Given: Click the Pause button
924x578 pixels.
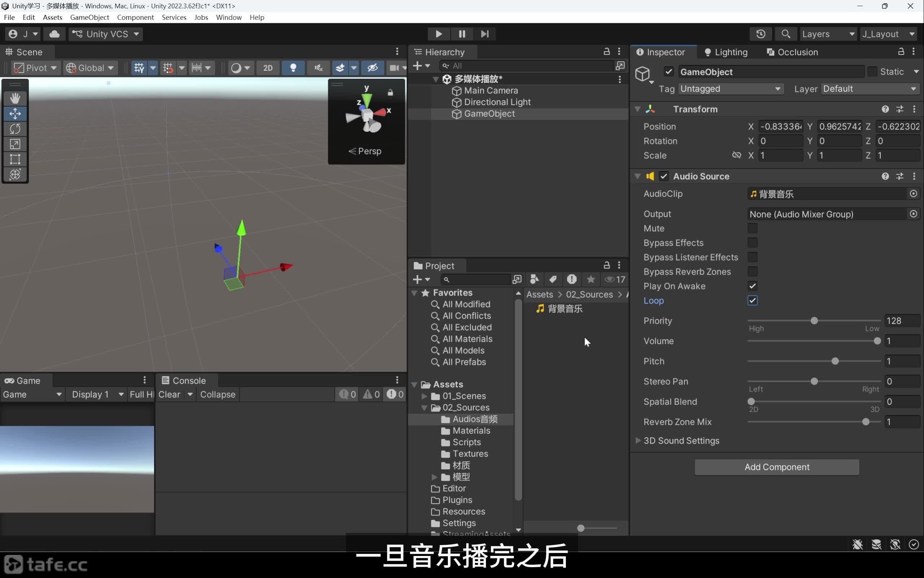Looking at the screenshot, I should coord(462,34).
